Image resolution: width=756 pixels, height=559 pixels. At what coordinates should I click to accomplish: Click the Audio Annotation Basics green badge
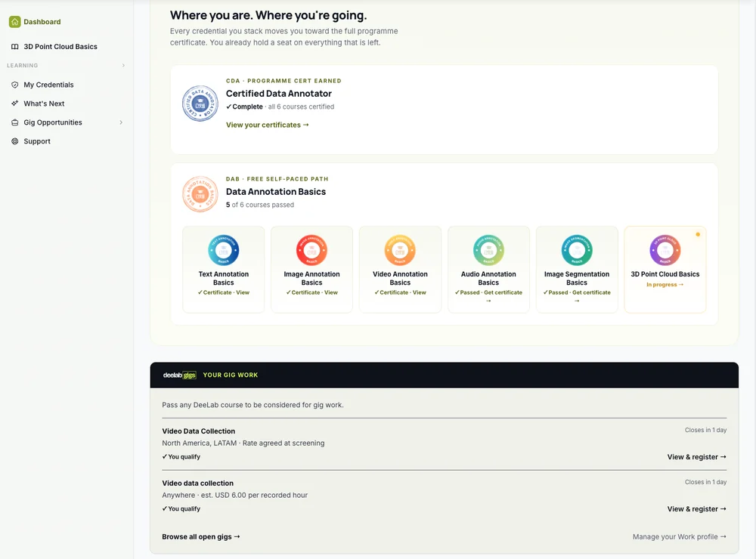click(x=488, y=250)
